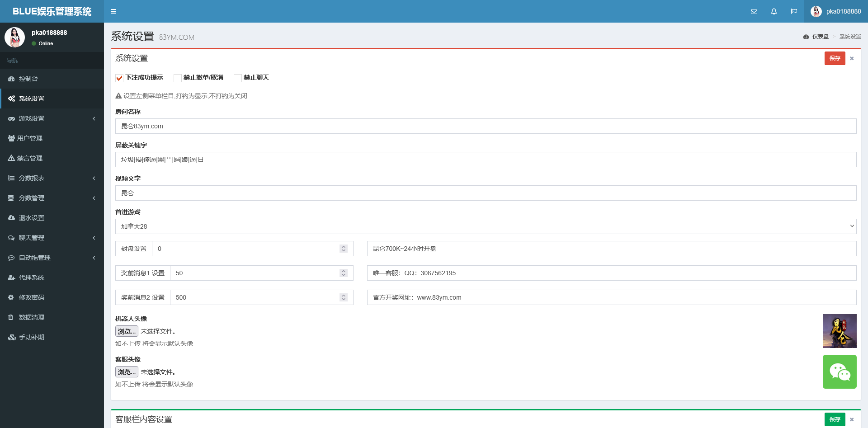This screenshot has width=868, height=428.
Task: Enable the 禁止撤单/取消 checkbox
Action: 178,78
